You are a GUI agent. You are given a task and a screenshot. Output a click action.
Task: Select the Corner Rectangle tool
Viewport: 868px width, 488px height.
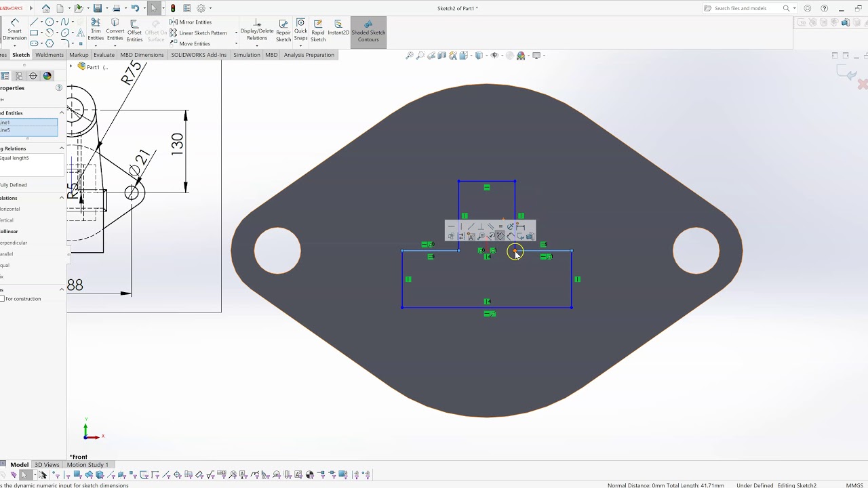pyautogui.click(x=34, y=33)
